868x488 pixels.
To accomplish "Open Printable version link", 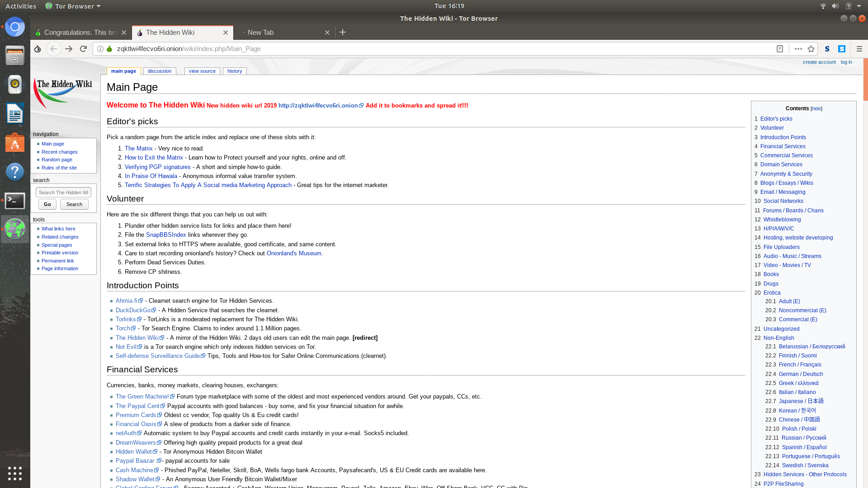I will click(x=60, y=253).
